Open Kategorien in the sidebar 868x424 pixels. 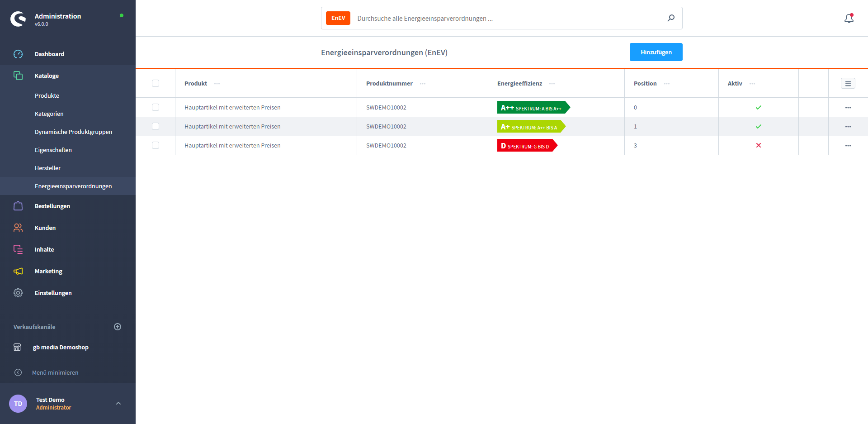click(49, 114)
